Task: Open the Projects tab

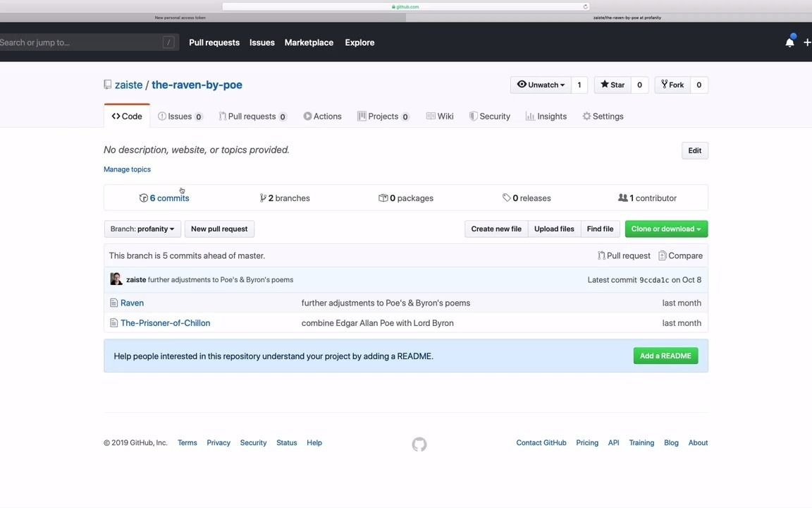Action: (x=383, y=116)
